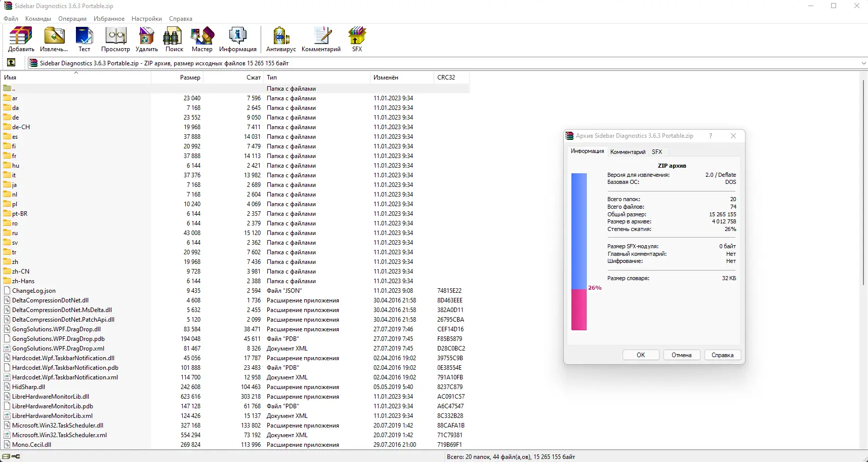Click the ChangeLog.json file icon
868x462 pixels.
[7, 291]
